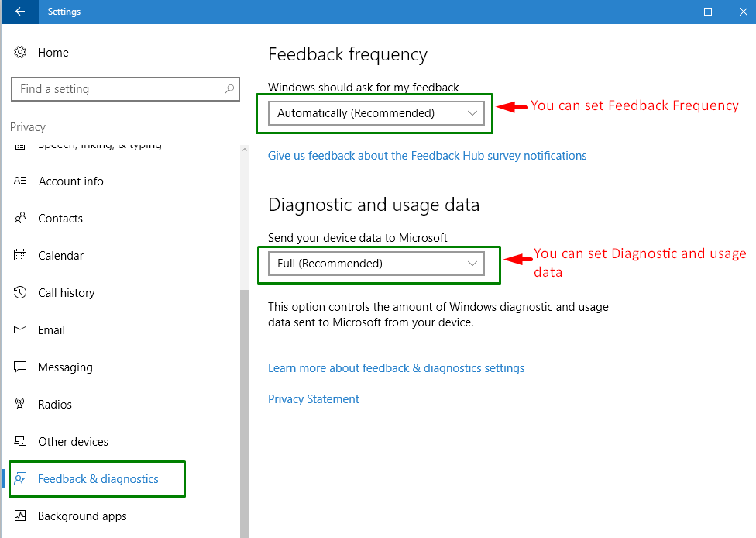Open the Other devices privacy page
756x538 pixels.
[x=73, y=442]
